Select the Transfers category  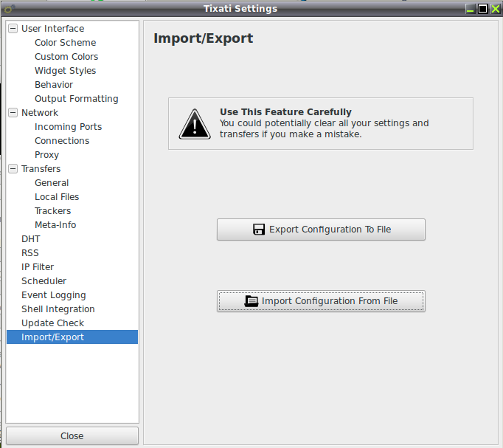pyautogui.click(x=41, y=169)
